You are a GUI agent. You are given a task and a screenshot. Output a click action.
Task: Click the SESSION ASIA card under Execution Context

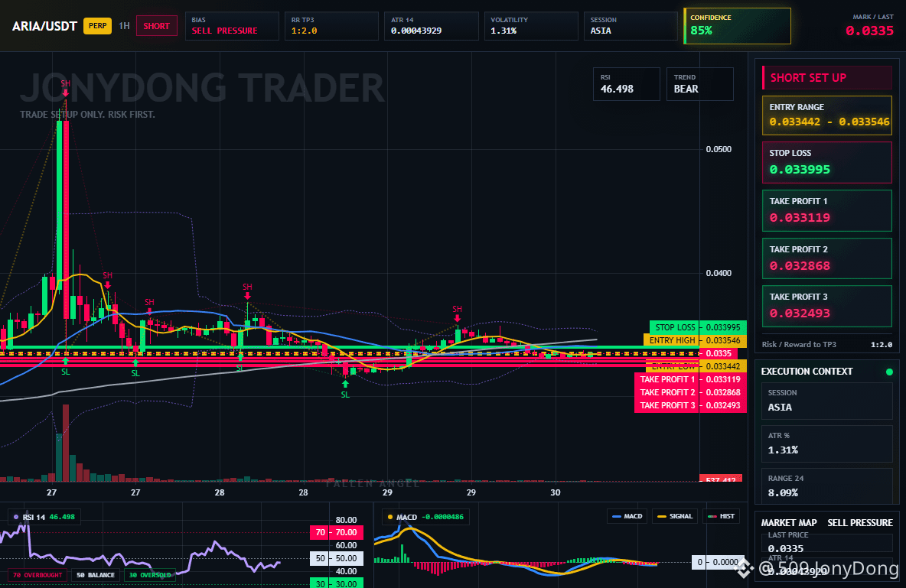pos(827,401)
